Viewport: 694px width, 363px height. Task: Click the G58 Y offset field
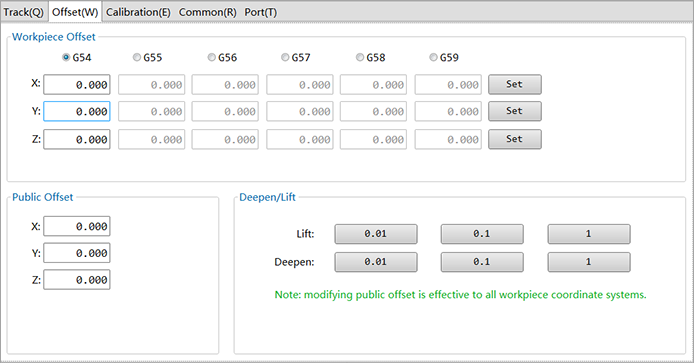373,112
